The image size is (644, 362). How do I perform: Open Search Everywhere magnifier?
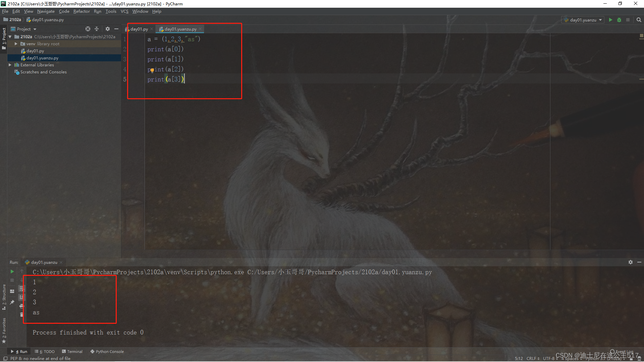639,20
